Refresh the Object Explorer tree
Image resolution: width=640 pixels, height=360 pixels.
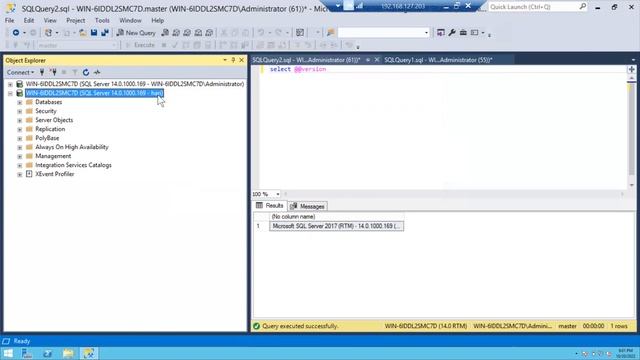(86, 72)
